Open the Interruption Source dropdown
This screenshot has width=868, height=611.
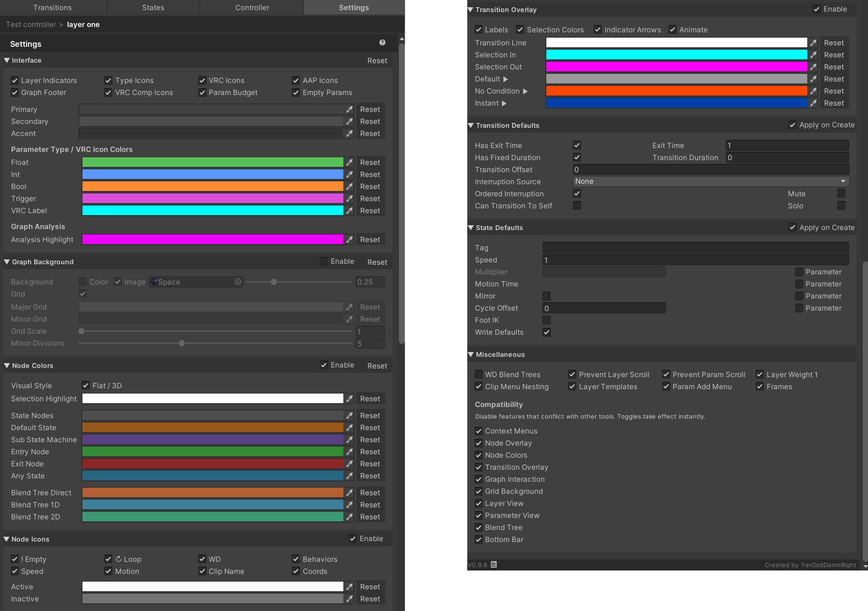point(711,181)
